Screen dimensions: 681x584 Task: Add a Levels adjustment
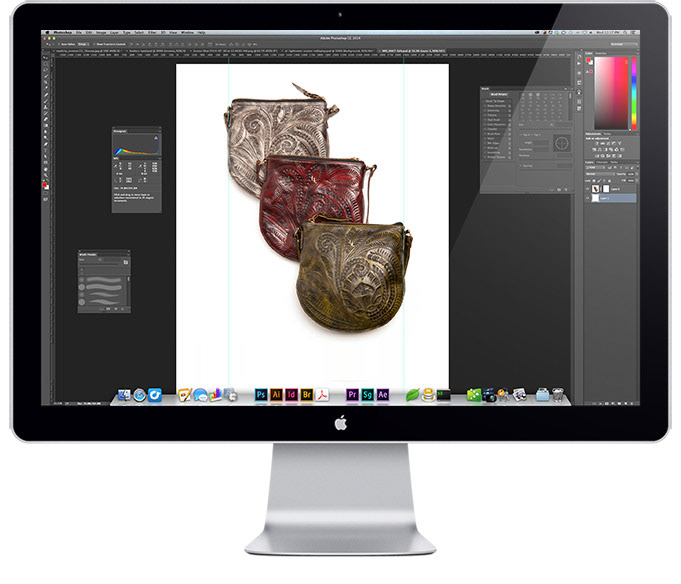[602, 143]
